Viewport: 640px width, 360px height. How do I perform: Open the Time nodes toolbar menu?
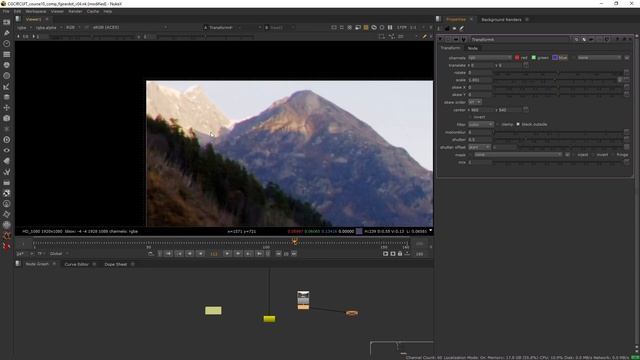point(7,43)
